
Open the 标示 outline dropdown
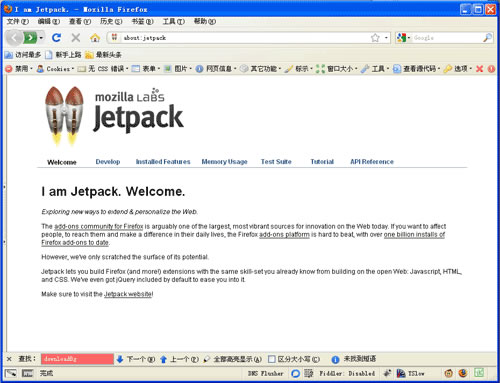point(299,69)
